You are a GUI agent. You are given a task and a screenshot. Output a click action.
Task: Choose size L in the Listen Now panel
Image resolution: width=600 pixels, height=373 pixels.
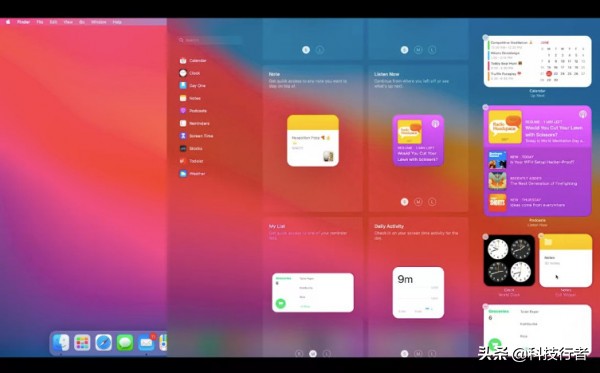[x=432, y=202]
